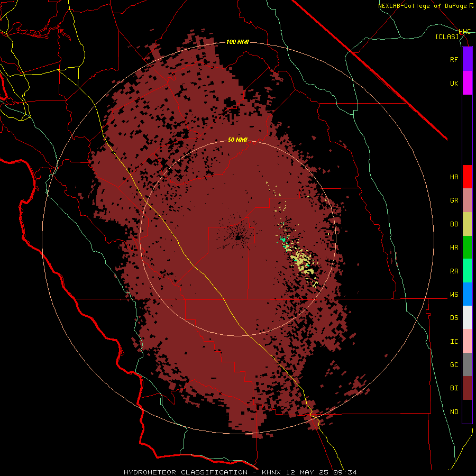Click the HA red legend swatch
The height and width of the screenshot is (476, 476).
pos(467,177)
